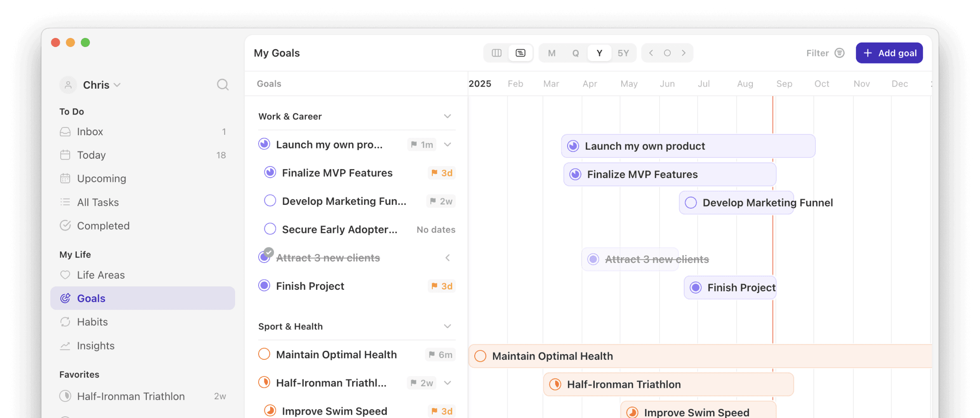This screenshot has width=980, height=418.
Task: Click the 3d flag on Finish Project
Action: coord(442,286)
